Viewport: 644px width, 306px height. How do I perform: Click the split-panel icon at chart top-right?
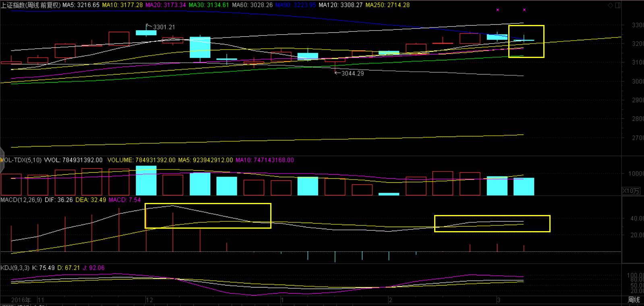(x=618, y=5)
